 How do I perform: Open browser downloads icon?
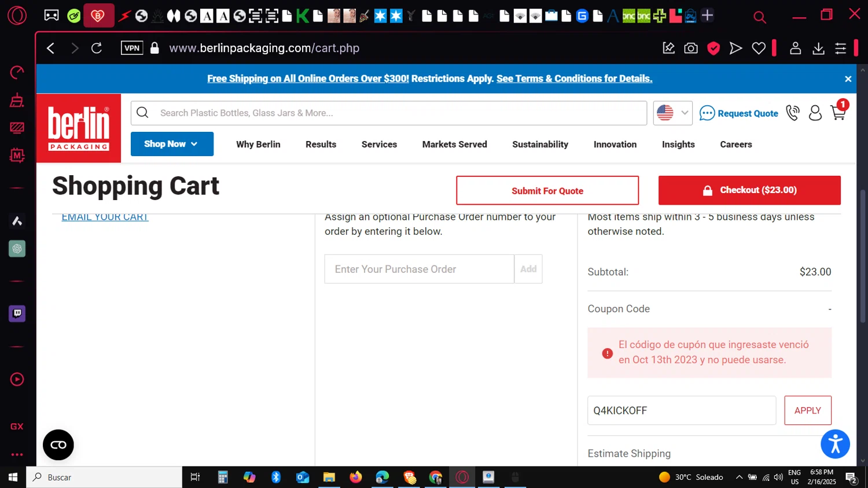tap(818, 49)
